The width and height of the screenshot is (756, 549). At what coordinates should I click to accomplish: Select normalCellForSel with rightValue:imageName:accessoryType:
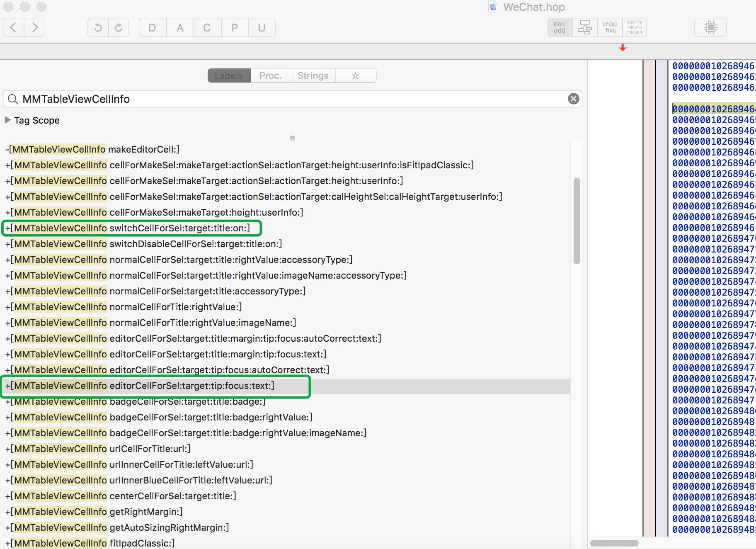[x=206, y=275]
